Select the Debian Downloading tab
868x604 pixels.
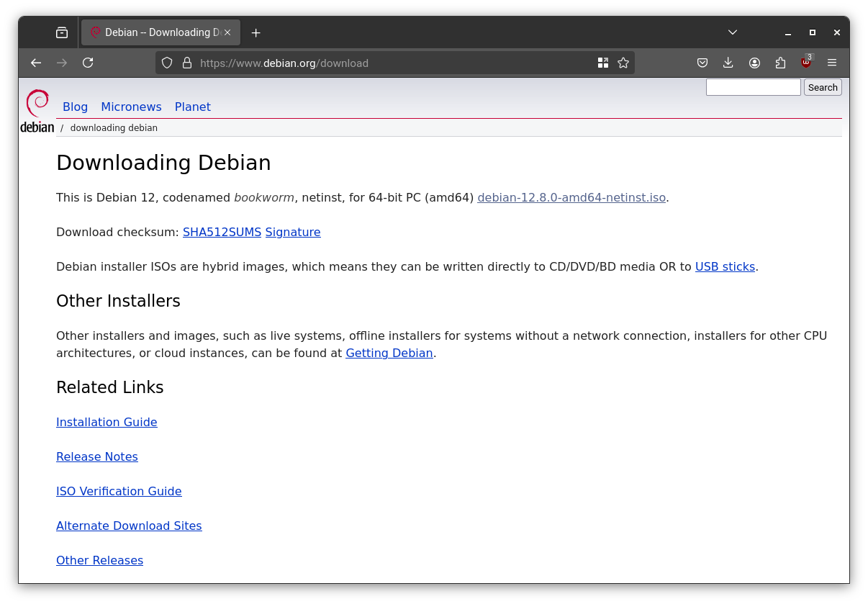(158, 32)
